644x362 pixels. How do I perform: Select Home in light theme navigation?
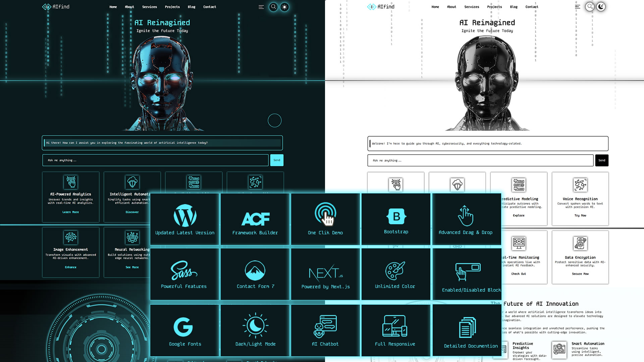tap(435, 7)
